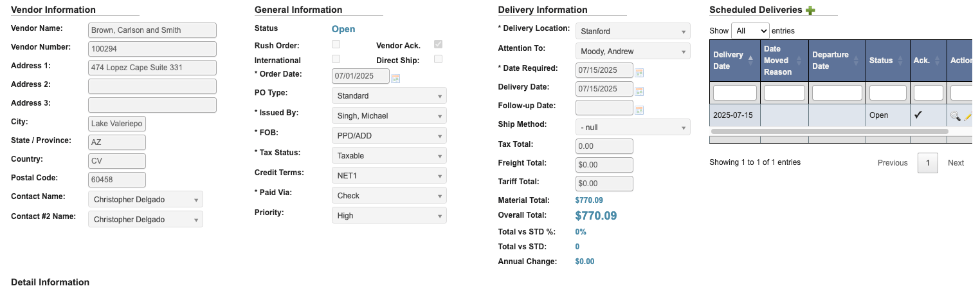Sort table by Status column arrows

tap(902, 61)
